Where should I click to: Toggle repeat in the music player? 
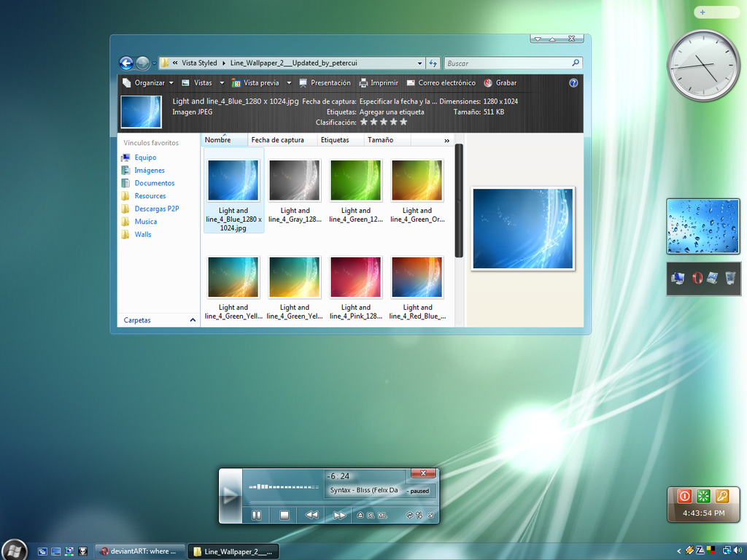click(409, 516)
